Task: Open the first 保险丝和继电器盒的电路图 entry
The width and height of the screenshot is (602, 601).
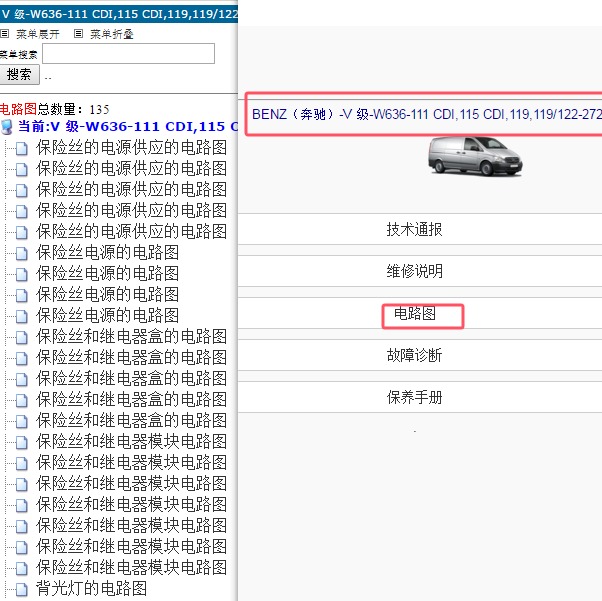Action: click(x=131, y=336)
